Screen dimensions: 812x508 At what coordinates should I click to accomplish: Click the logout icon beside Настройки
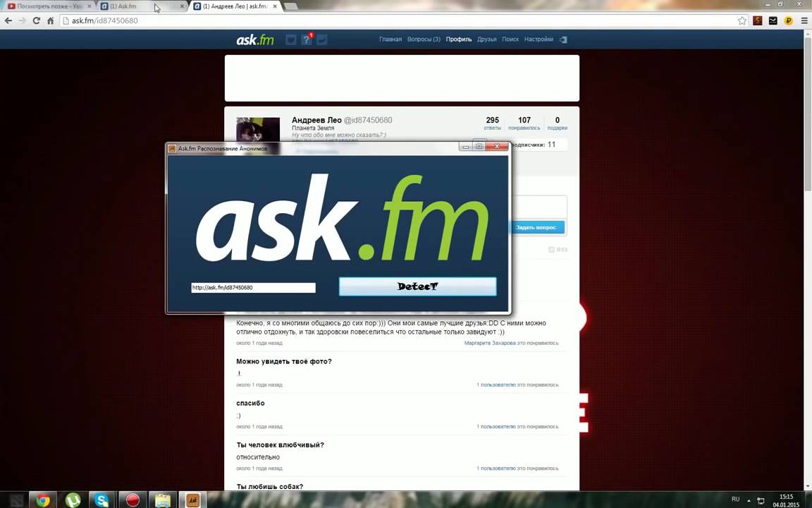[563, 40]
